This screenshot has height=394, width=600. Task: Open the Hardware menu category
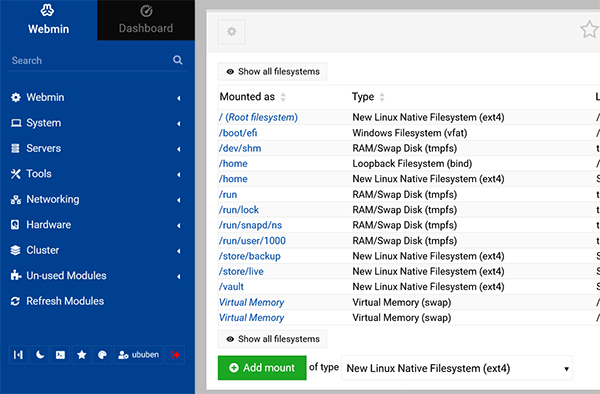click(x=97, y=225)
